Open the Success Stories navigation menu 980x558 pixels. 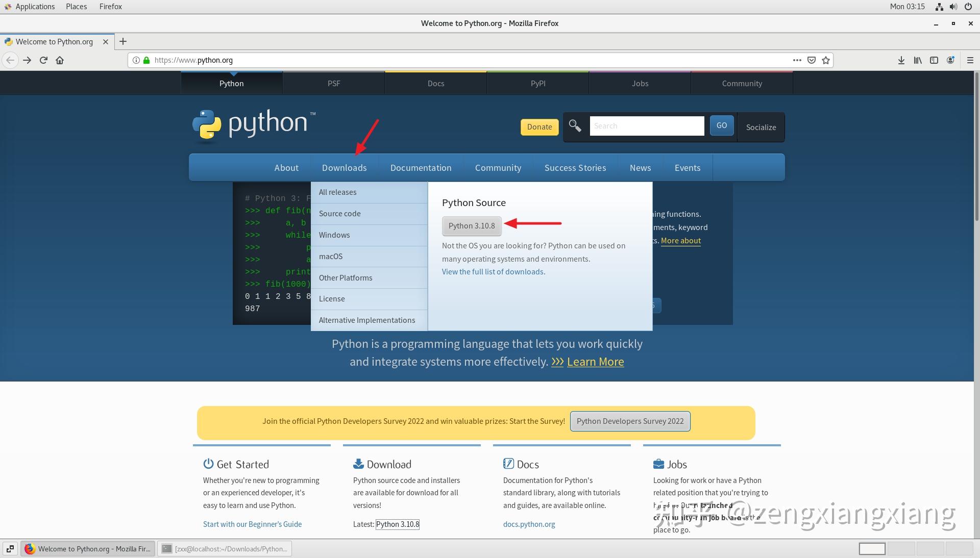point(575,168)
